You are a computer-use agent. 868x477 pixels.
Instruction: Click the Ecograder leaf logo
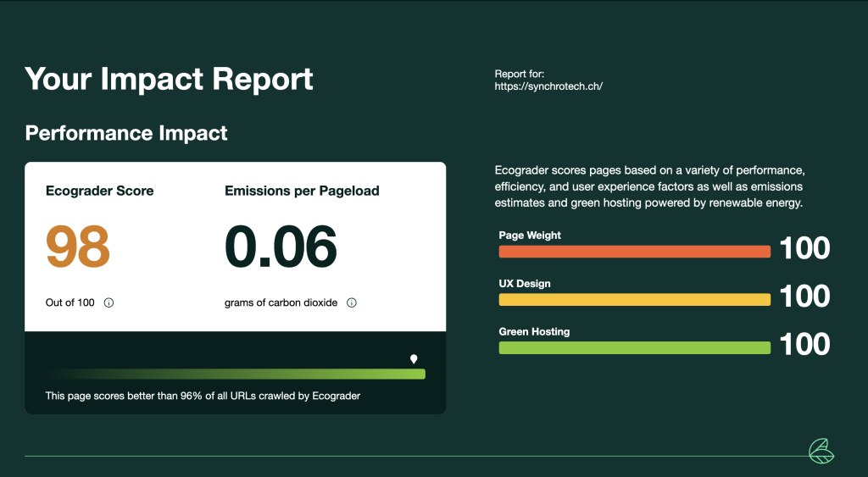coord(821,451)
